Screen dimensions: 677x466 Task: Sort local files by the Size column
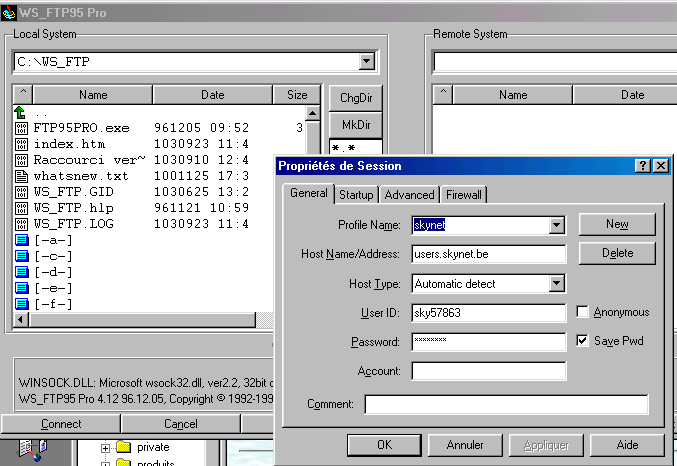(297, 95)
